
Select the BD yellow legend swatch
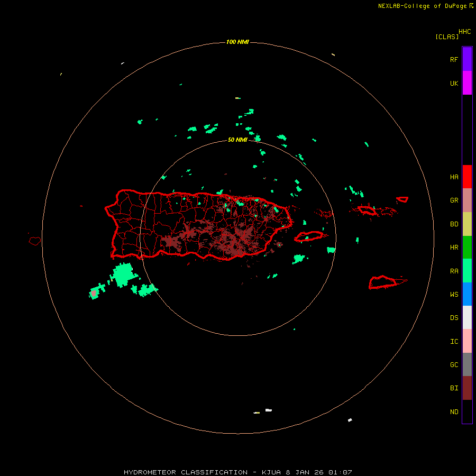pyautogui.click(x=467, y=224)
